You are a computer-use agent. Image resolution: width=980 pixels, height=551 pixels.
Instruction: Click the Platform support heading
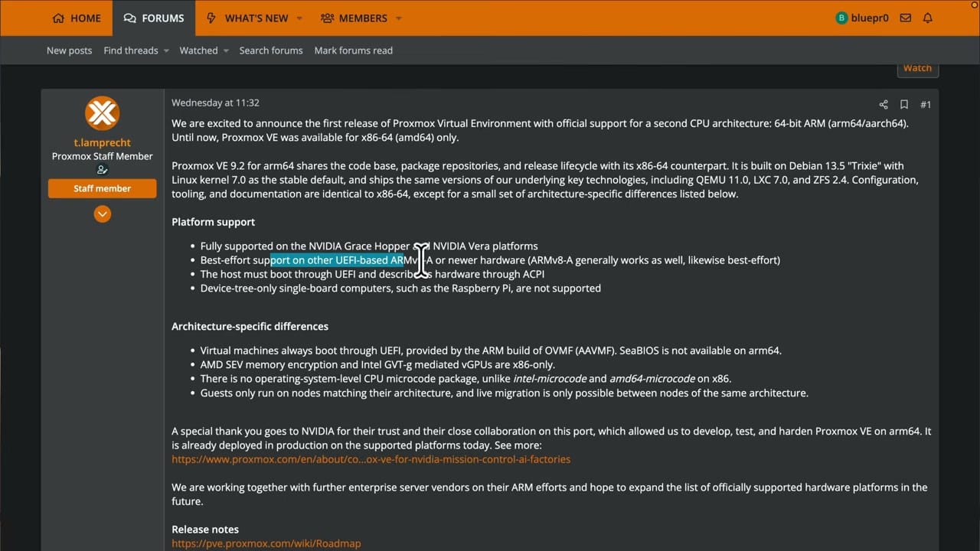pos(213,222)
